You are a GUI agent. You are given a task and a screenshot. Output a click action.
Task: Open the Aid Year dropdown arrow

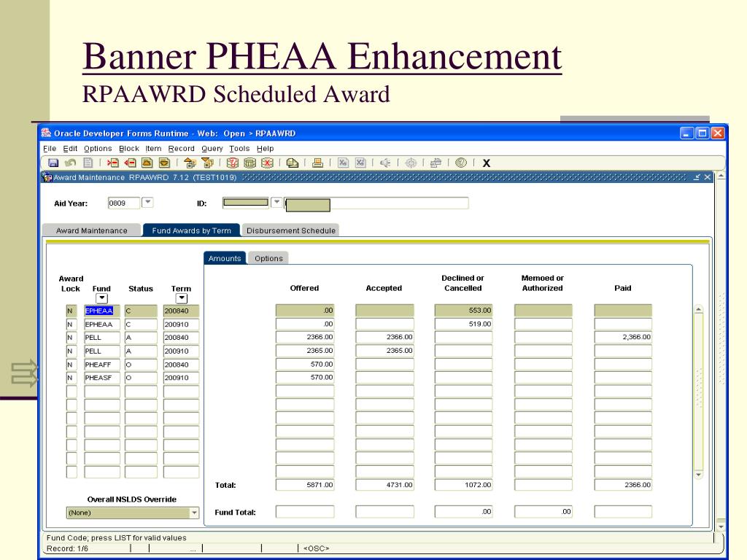[147, 203]
